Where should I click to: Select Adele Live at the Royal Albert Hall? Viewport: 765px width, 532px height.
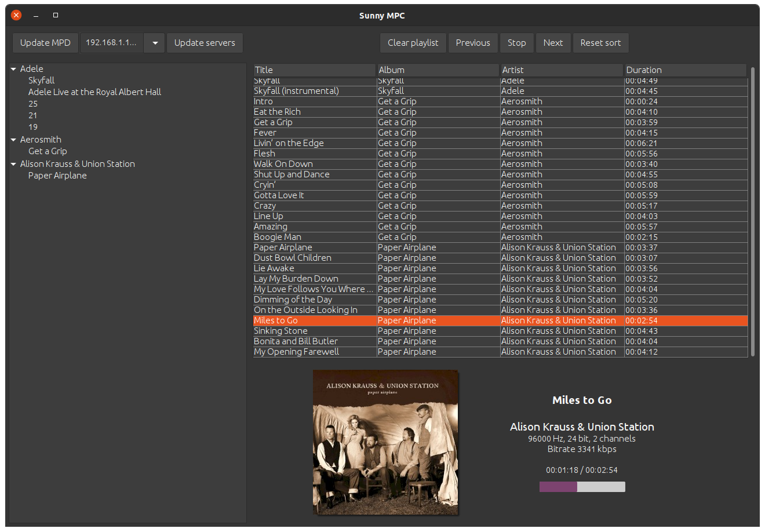tap(94, 92)
